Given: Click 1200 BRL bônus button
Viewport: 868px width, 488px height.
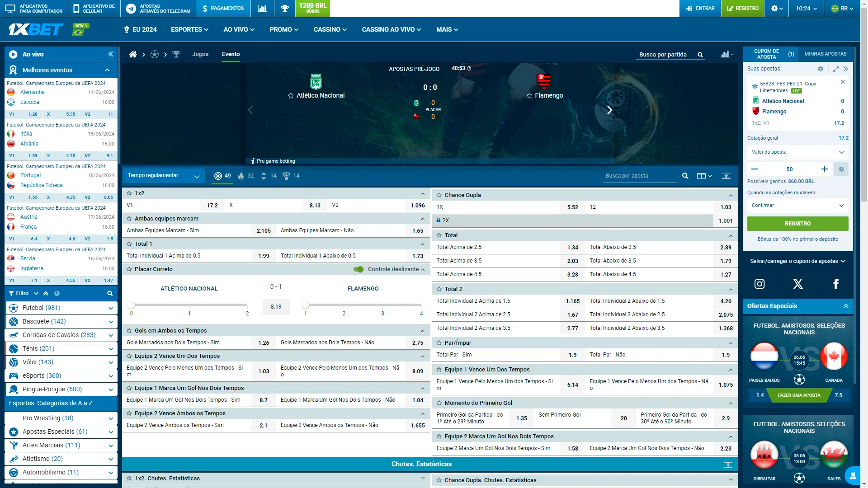Looking at the screenshot, I should (x=312, y=8).
